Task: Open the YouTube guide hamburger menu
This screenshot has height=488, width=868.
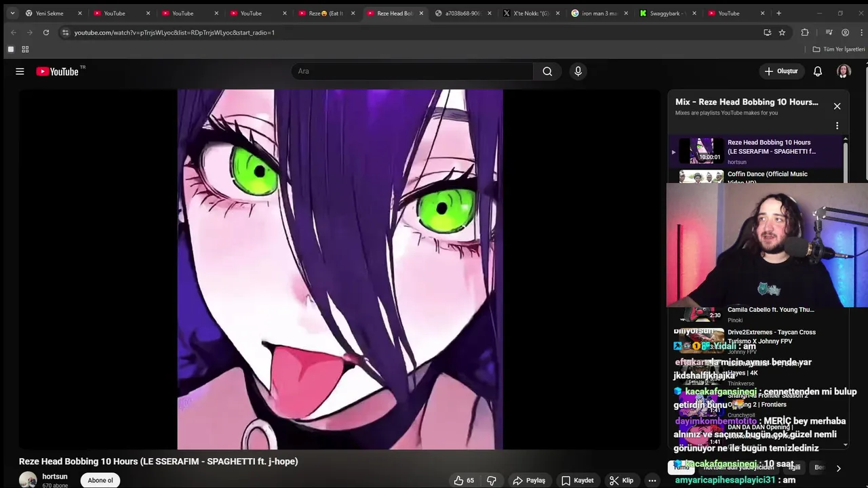Action: point(20,71)
